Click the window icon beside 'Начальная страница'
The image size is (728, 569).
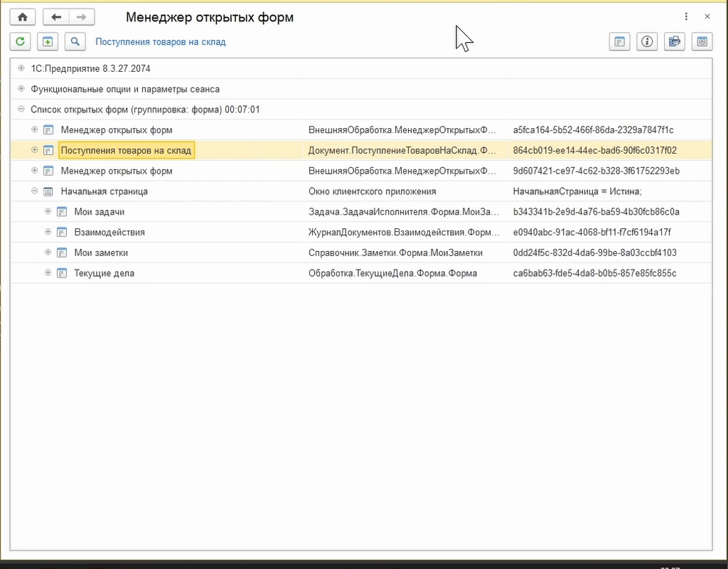pyautogui.click(x=48, y=191)
